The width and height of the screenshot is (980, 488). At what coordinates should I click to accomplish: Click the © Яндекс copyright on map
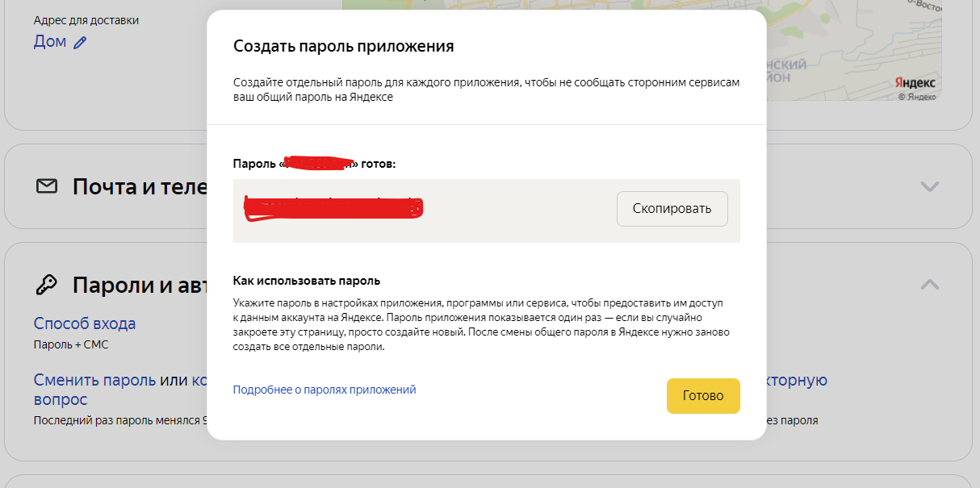[x=916, y=97]
